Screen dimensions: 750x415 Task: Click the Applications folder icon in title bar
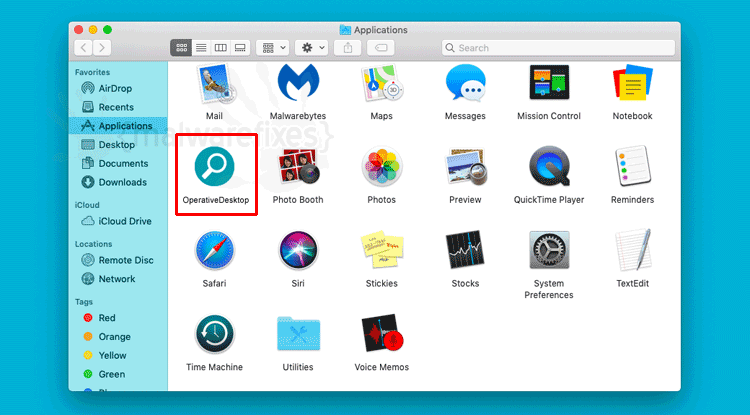pyautogui.click(x=345, y=30)
